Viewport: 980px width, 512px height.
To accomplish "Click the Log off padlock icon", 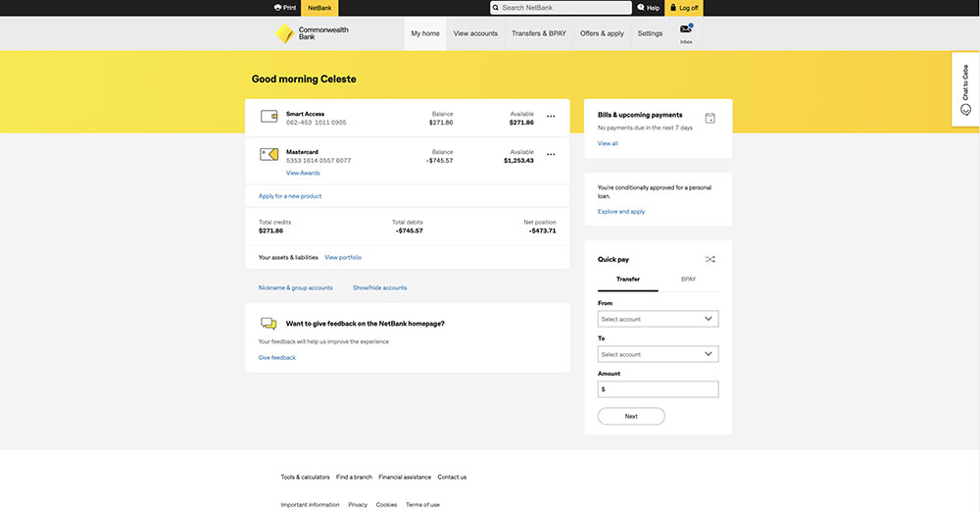I will pos(673,8).
